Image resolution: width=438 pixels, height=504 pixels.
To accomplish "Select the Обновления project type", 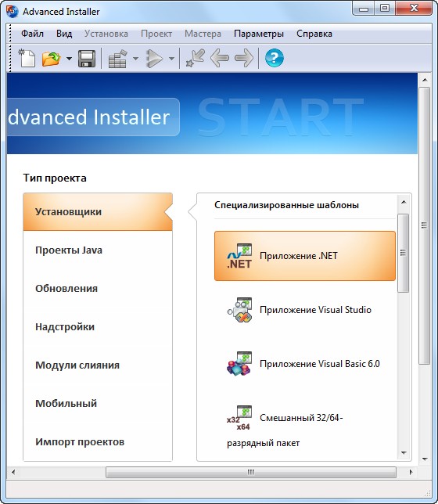I will tap(98, 288).
